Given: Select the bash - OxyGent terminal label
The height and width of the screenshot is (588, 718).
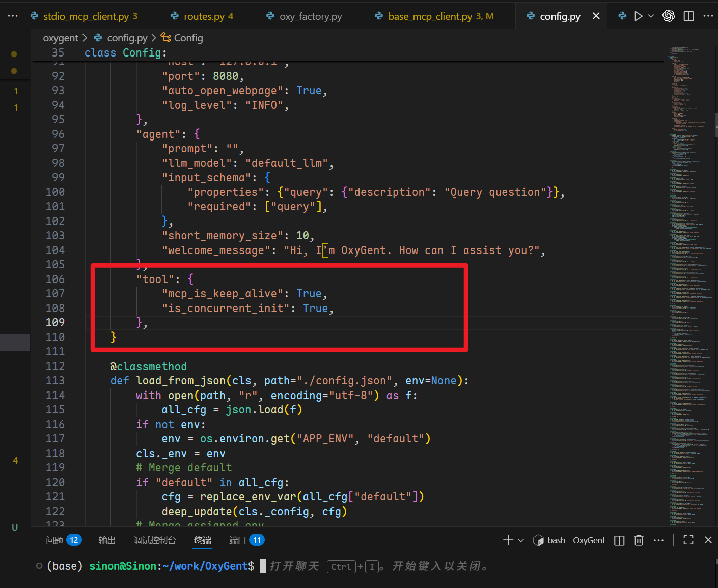Looking at the screenshot, I should [575, 540].
